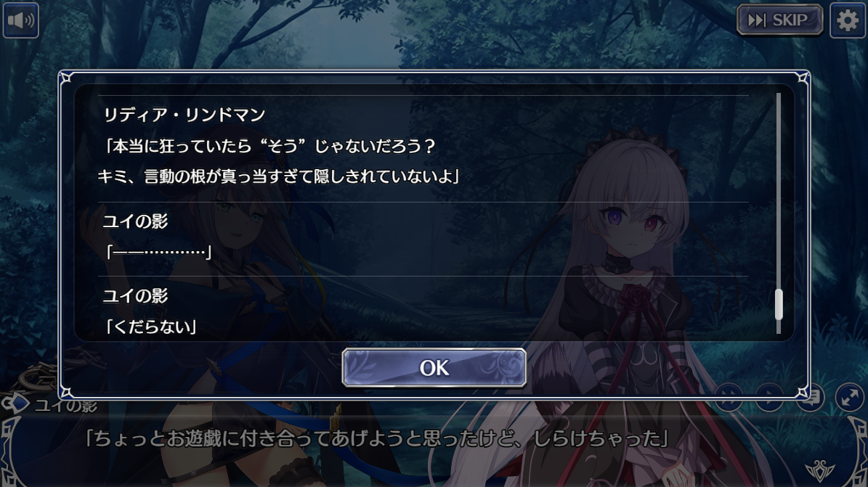Confirm the log dialog with OK

pyautogui.click(x=434, y=367)
